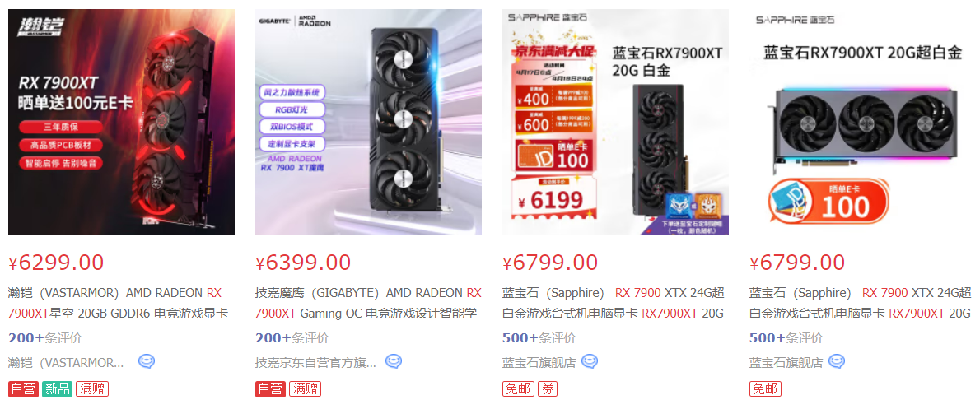View 200+ reviews of VASTARMOR card
Screen dimensions: 980x409
click(x=45, y=338)
